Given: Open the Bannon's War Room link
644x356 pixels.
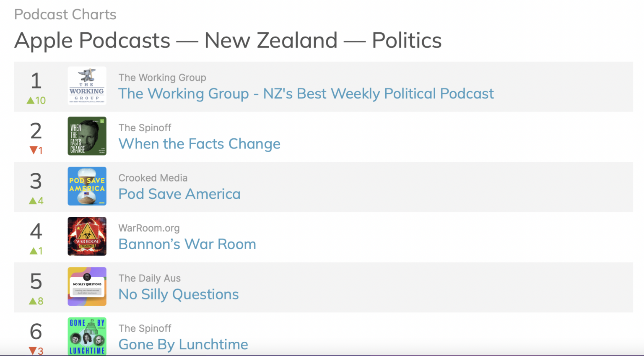Looking at the screenshot, I should coord(187,244).
